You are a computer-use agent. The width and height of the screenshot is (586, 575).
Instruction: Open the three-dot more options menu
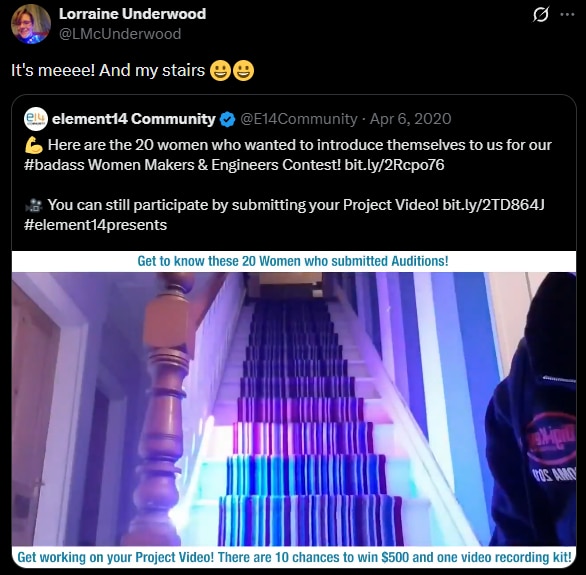(x=567, y=15)
